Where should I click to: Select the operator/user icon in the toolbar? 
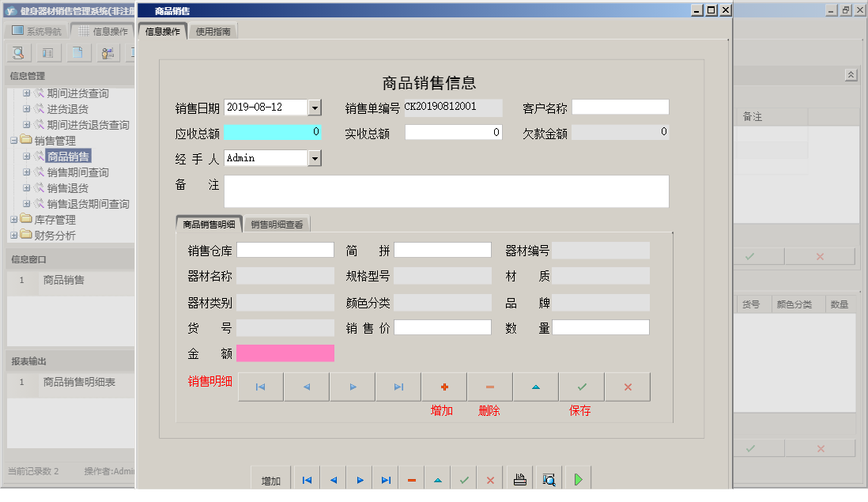pyautogui.click(x=108, y=51)
